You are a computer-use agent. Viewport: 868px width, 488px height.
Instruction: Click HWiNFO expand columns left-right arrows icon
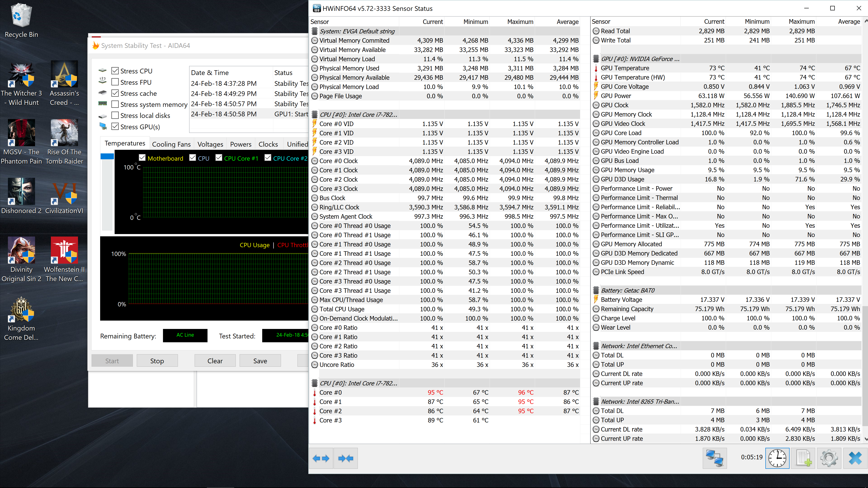tap(321, 458)
